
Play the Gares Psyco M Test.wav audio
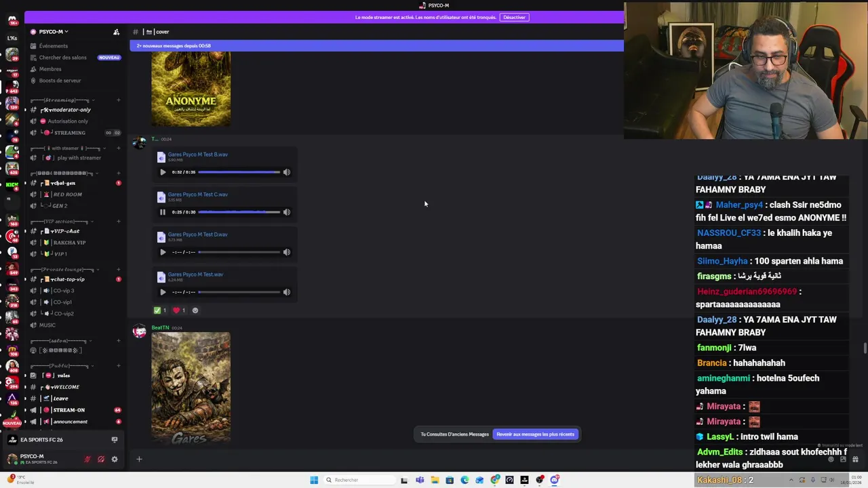point(163,292)
